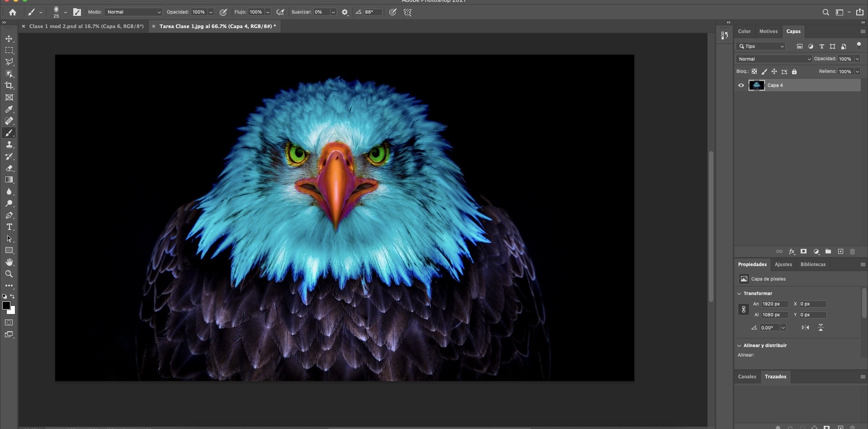Open the Modo blending dropdown
Screen dimensions: 868x429
[133, 12]
